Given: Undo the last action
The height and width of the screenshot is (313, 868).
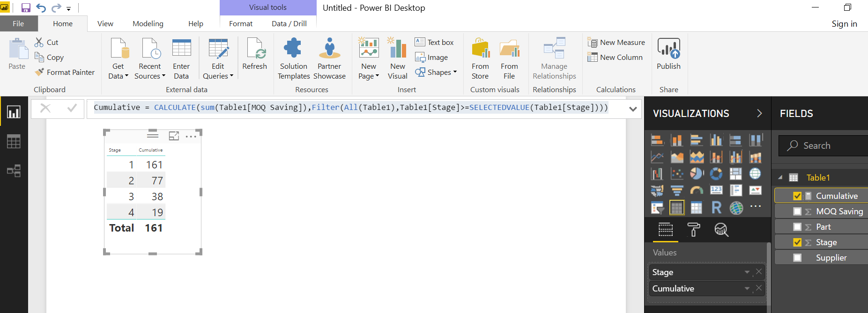Looking at the screenshot, I should pos(41,8).
